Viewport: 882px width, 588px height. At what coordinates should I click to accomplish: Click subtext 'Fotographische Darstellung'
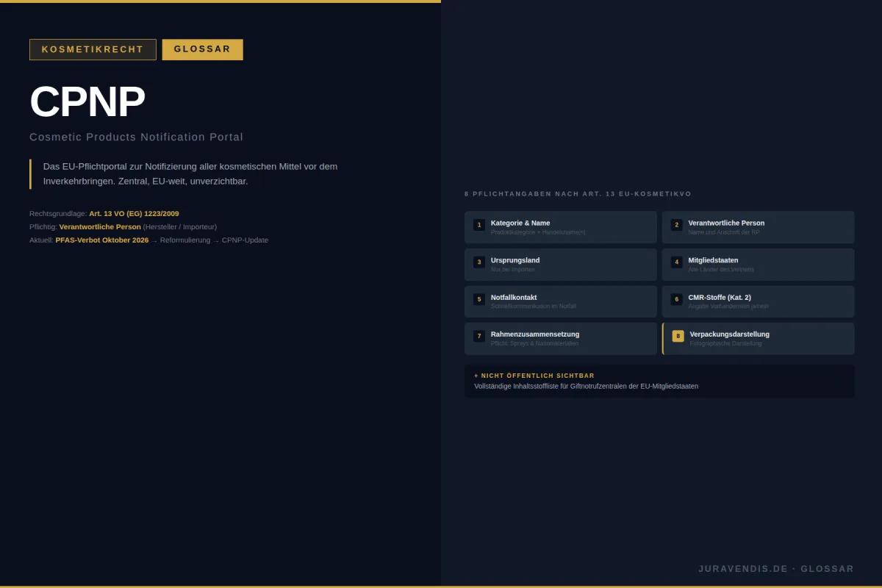pos(725,343)
